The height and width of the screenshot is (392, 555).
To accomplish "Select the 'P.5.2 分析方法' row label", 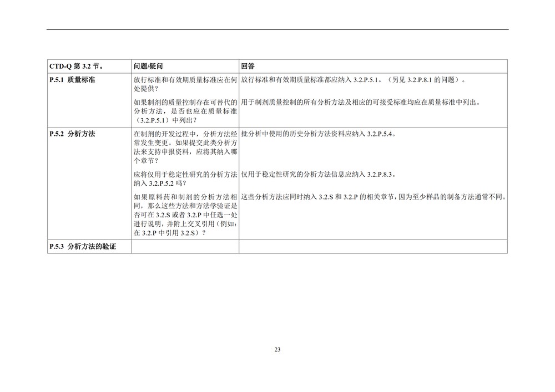I will click(x=72, y=134).
